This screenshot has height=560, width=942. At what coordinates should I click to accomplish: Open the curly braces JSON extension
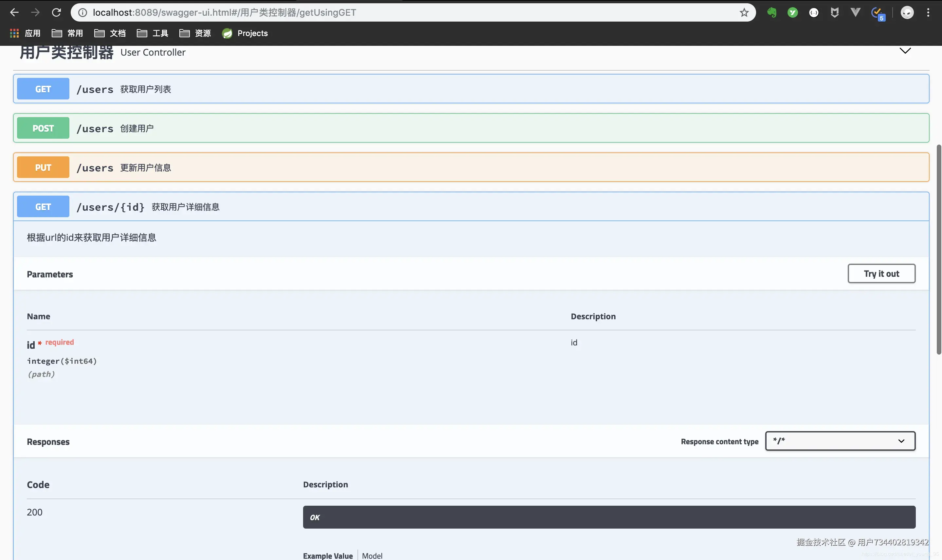coord(814,12)
